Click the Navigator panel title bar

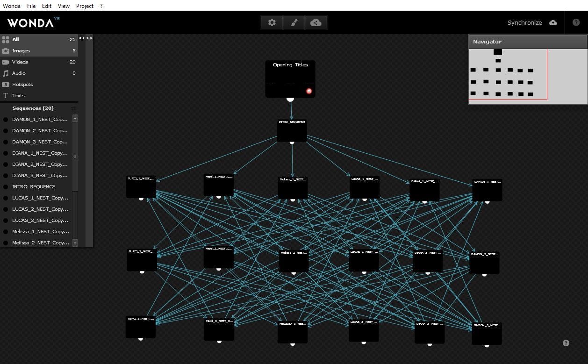point(528,42)
